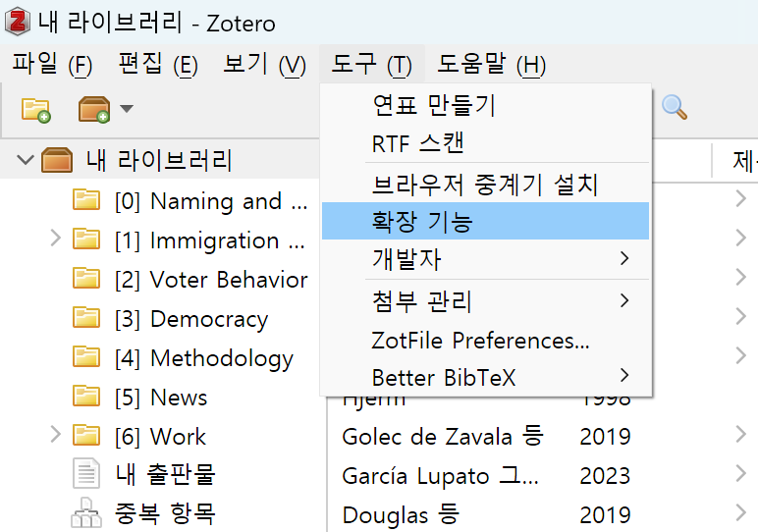
Task: Select the [2] Voter Behavior label
Action: point(211,280)
